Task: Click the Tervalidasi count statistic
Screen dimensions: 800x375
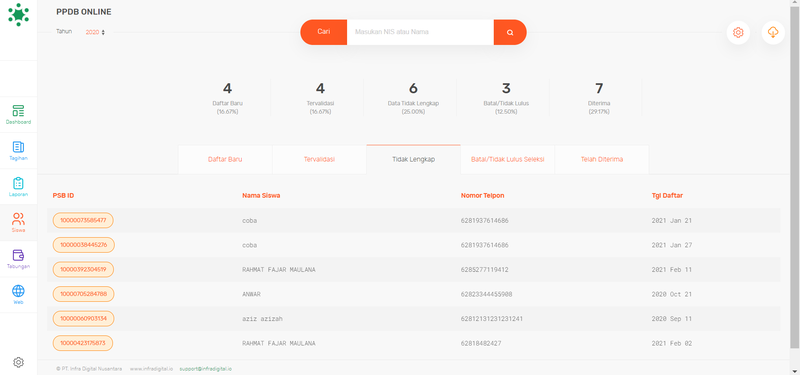Action: pyautogui.click(x=320, y=97)
